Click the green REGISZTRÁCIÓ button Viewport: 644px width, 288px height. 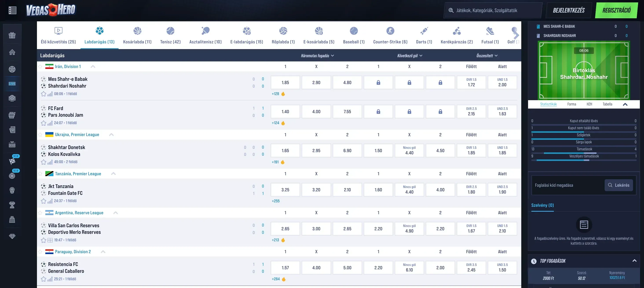pos(617,10)
